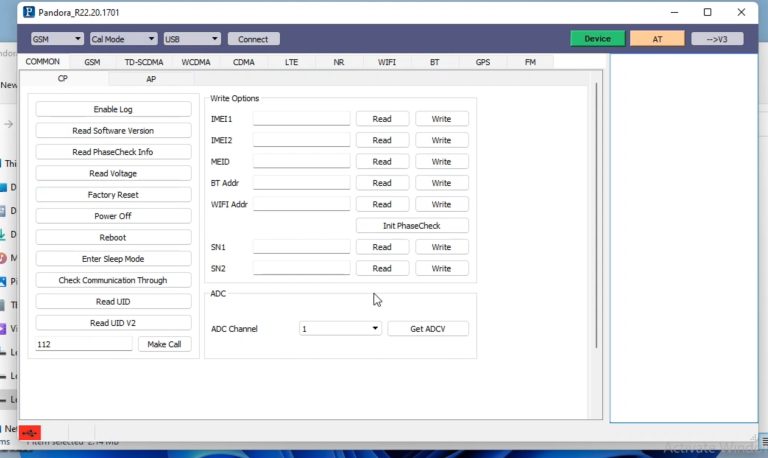Click Check Communication Through button
The width and height of the screenshot is (768, 458).
point(113,280)
